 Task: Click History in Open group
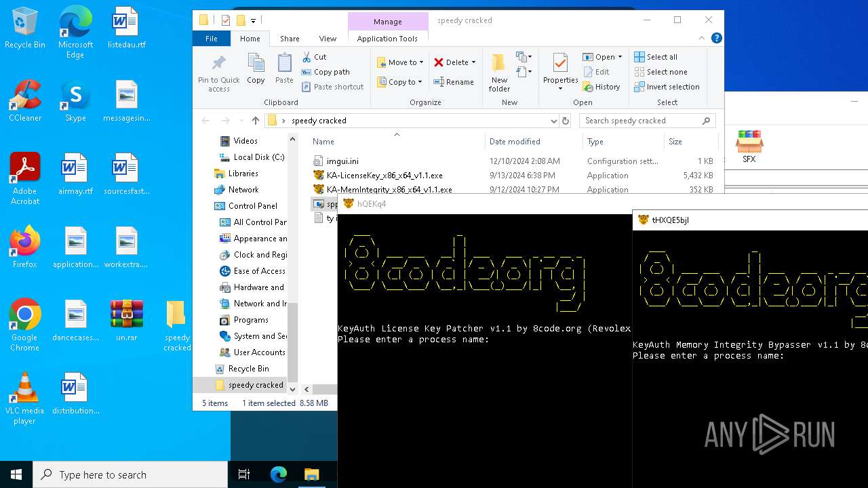click(x=601, y=87)
